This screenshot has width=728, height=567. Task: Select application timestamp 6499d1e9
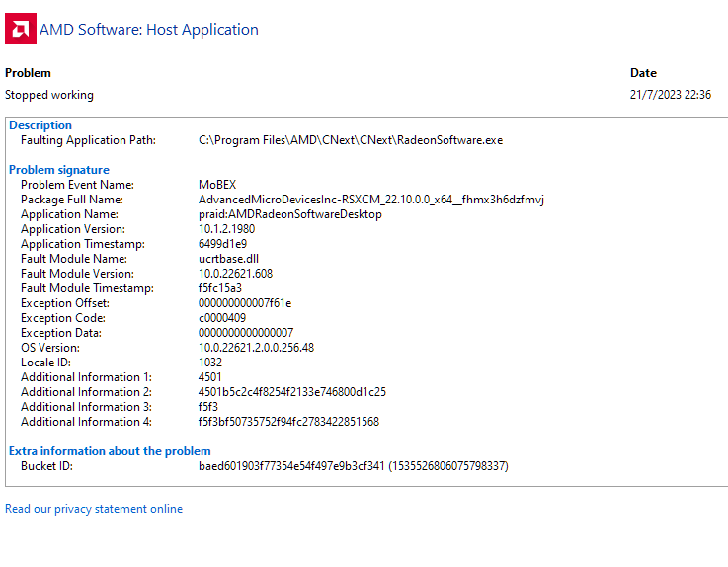(222, 244)
